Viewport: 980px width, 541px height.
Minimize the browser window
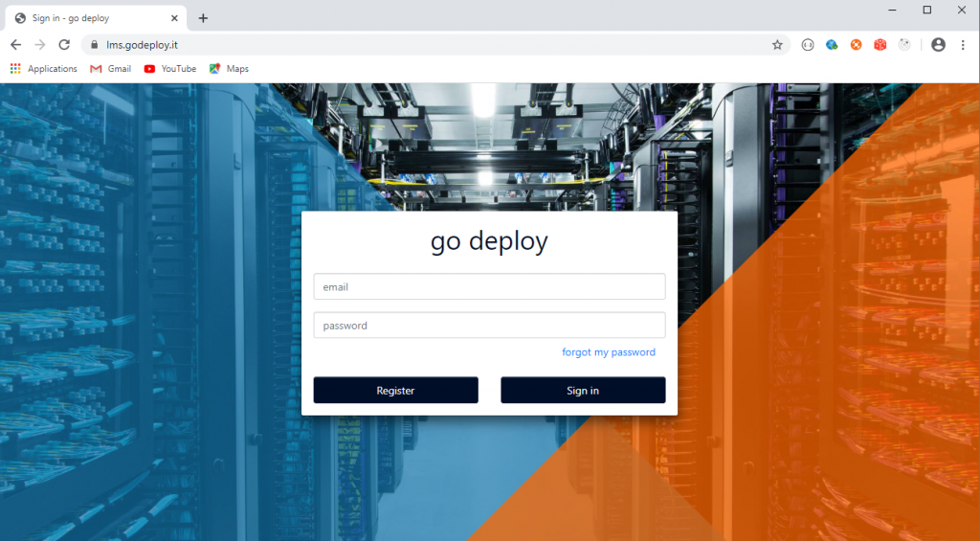click(x=893, y=10)
